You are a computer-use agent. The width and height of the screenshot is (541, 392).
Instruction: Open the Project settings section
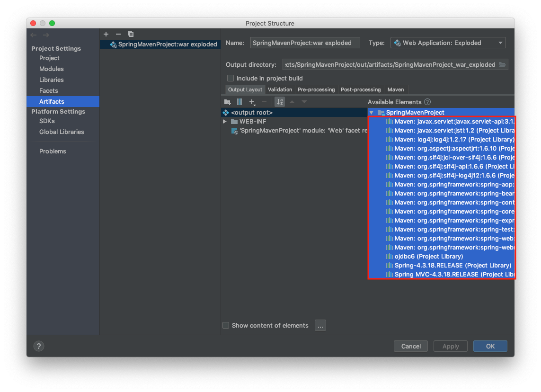(x=49, y=58)
